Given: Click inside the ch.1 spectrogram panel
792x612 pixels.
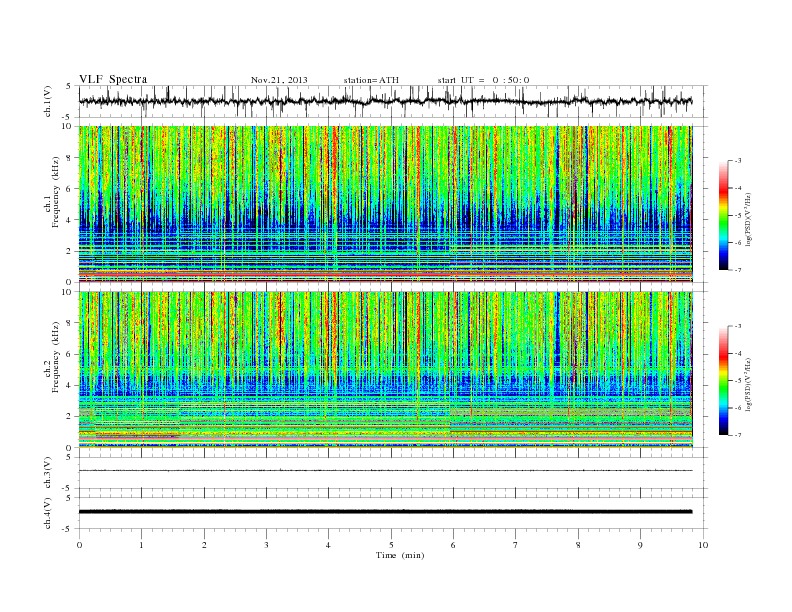Looking at the screenshot, I should click(x=385, y=204).
